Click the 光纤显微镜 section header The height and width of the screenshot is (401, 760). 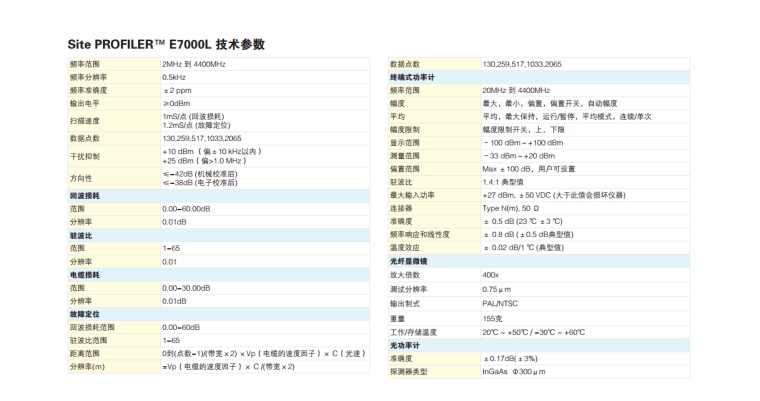[410, 260]
